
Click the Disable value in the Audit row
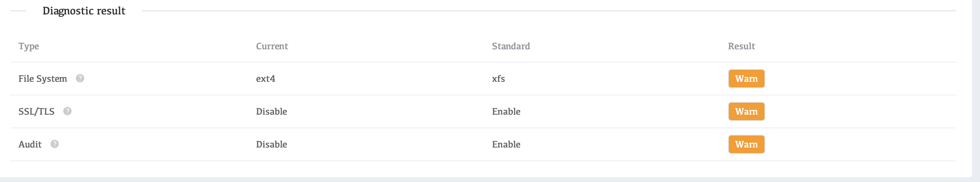pos(271,144)
